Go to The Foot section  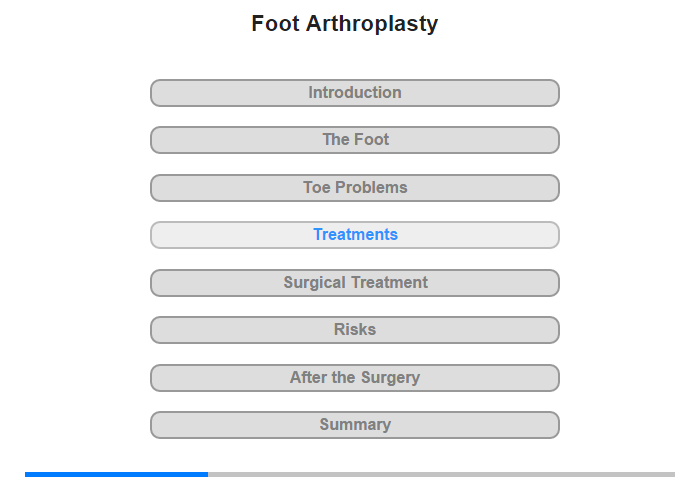(355, 140)
